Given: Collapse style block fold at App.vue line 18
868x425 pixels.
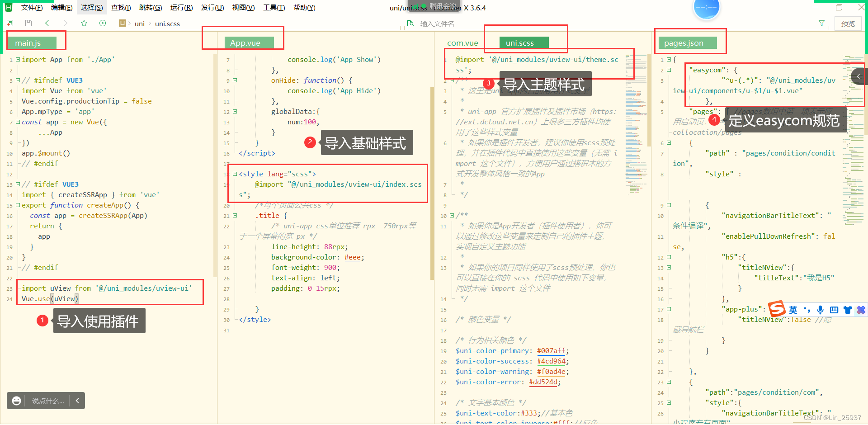Looking at the screenshot, I should click(235, 174).
